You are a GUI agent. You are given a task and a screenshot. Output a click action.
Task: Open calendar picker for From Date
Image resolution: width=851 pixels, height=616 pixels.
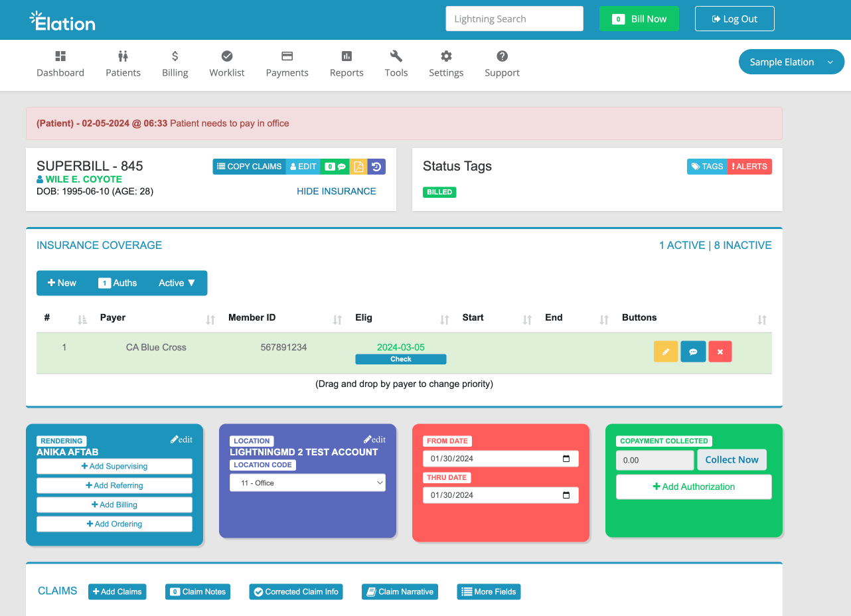point(566,459)
